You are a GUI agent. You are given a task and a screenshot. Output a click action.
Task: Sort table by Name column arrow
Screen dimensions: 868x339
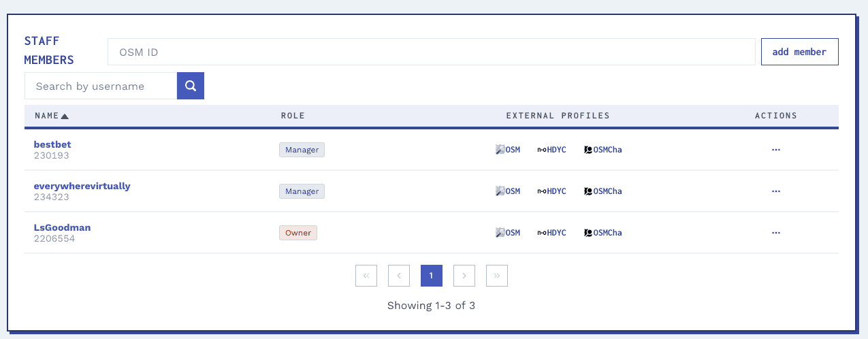click(65, 116)
